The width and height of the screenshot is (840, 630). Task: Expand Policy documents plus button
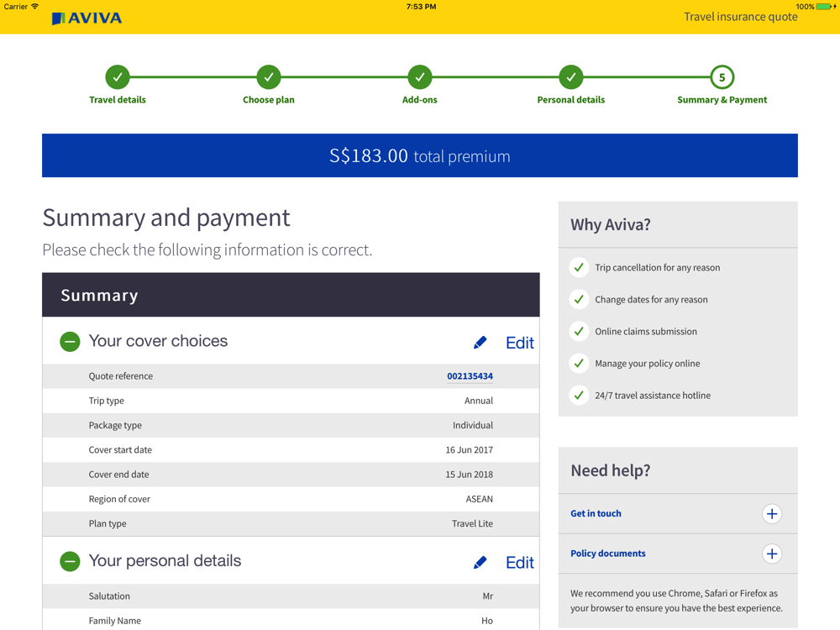[x=772, y=554]
